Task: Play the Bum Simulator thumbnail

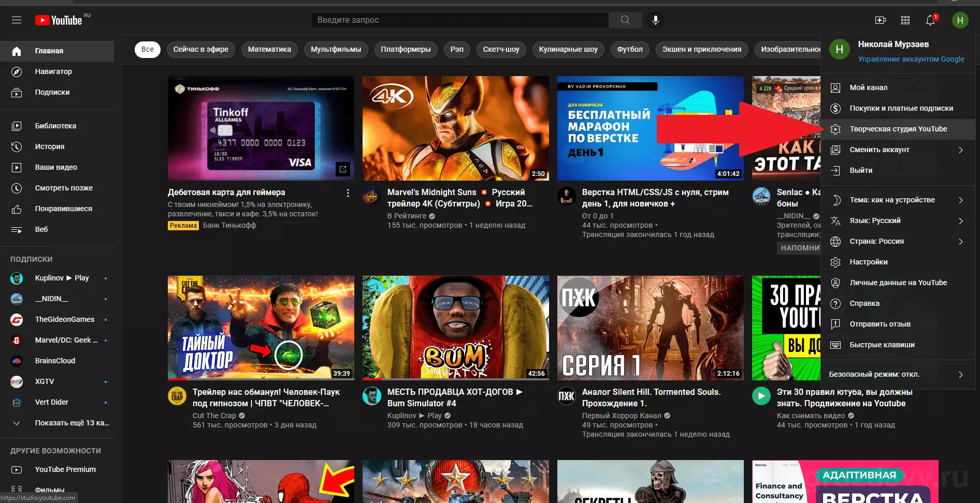Action: (x=456, y=328)
